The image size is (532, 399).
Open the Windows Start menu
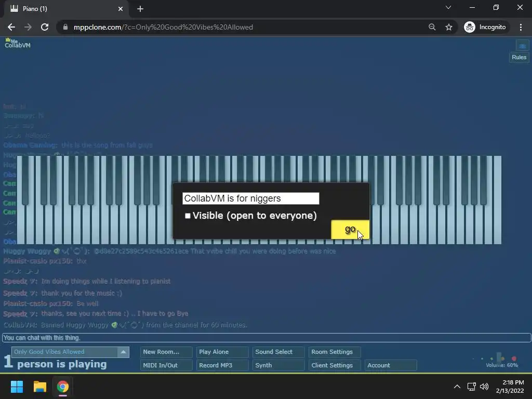tap(17, 387)
